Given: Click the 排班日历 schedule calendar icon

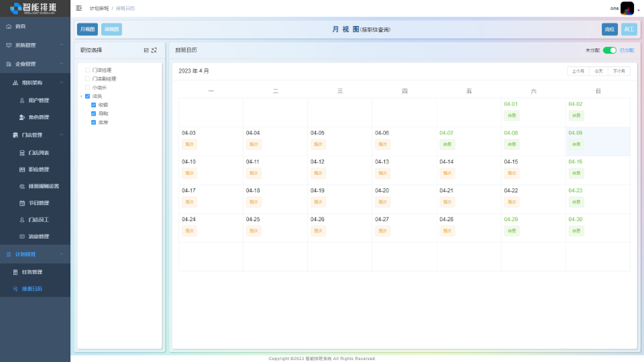Looking at the screenshot, I should pos(15,289).
